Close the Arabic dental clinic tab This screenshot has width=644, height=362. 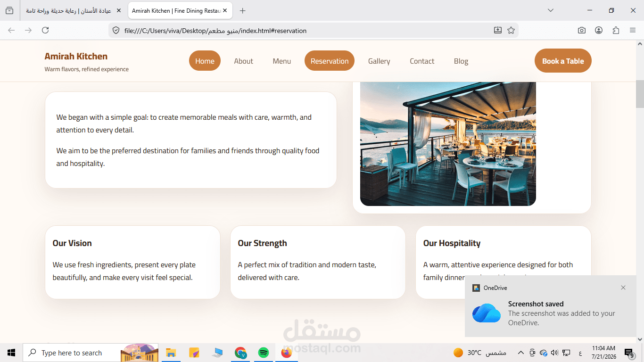click(x=119, y=10)
